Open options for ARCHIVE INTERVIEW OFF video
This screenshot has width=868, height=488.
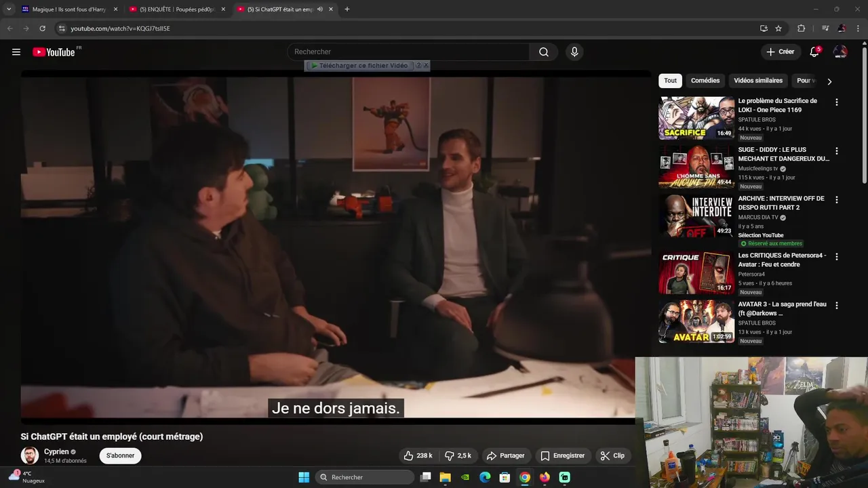pyautogui.click(x=836, y=200)
